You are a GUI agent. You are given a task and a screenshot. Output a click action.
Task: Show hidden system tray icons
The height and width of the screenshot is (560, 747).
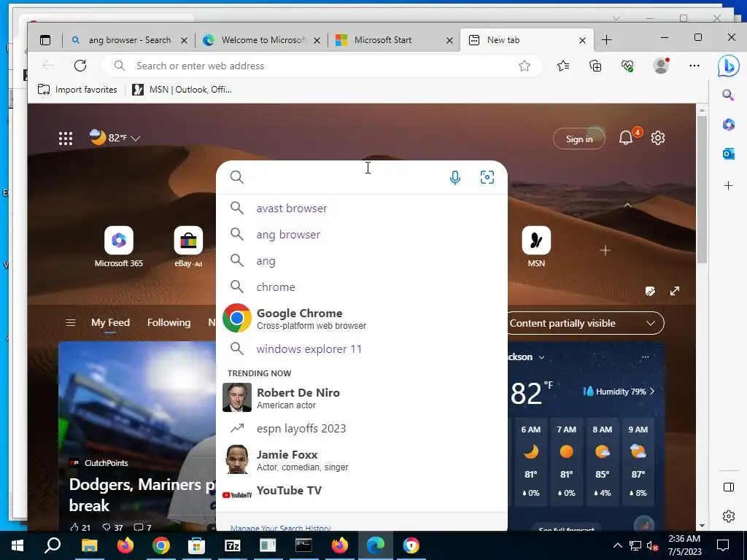(x=617, y=545)
